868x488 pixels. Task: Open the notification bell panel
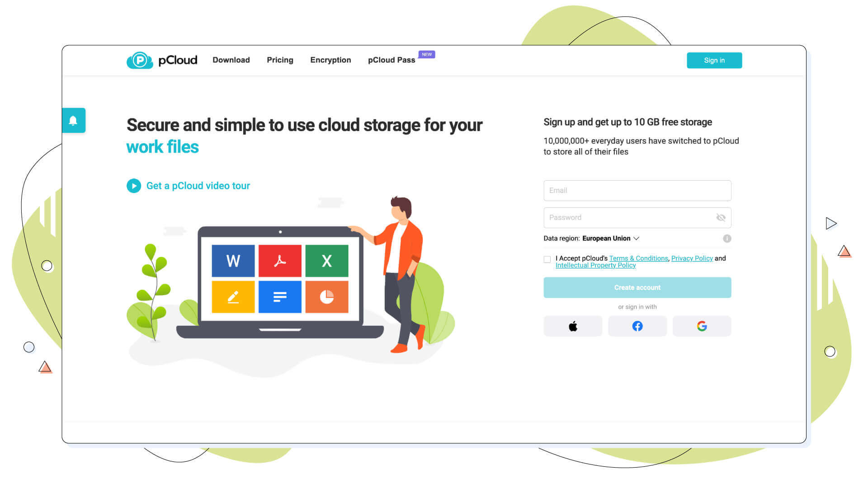(73, 120)
